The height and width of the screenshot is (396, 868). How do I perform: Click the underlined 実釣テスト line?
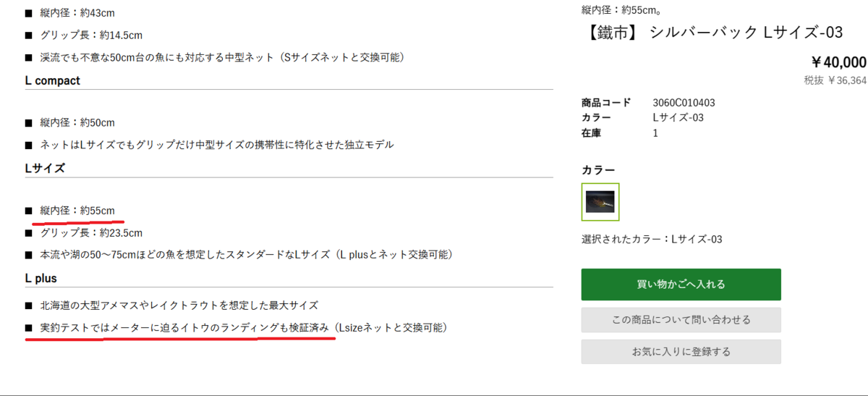coord(243,328)
